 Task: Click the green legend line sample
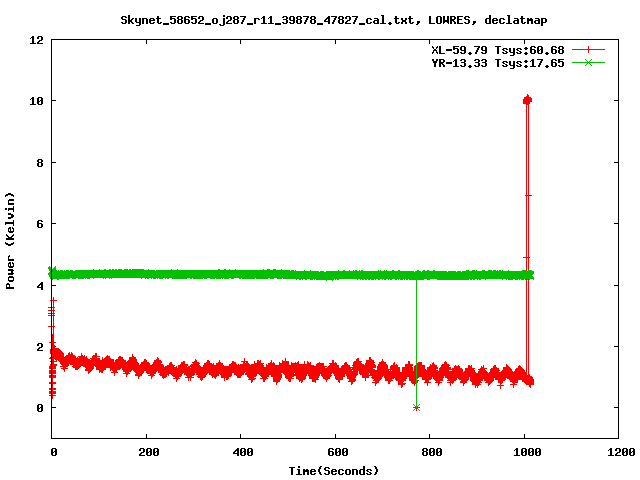[588, 63]
